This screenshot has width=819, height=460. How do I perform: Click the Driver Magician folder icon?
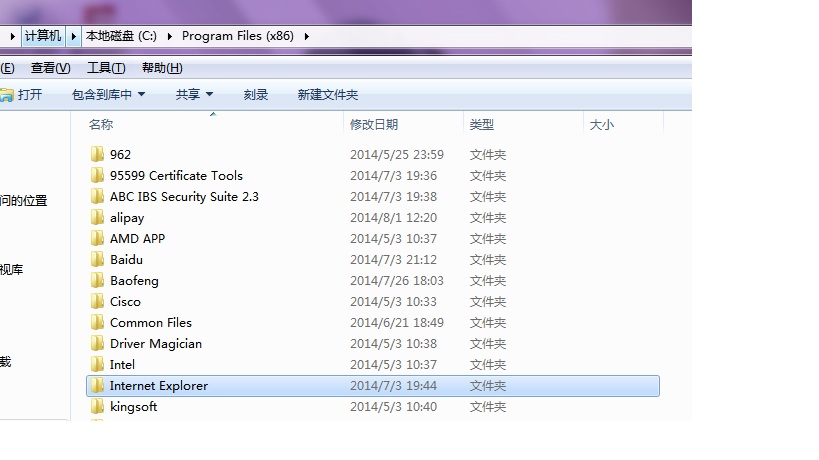[x=97, y=344]
